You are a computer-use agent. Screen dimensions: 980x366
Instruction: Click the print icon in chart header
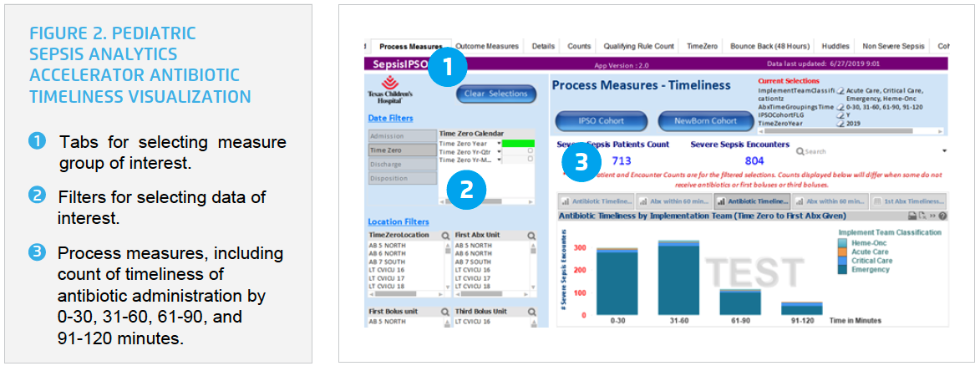click(912, 216)
